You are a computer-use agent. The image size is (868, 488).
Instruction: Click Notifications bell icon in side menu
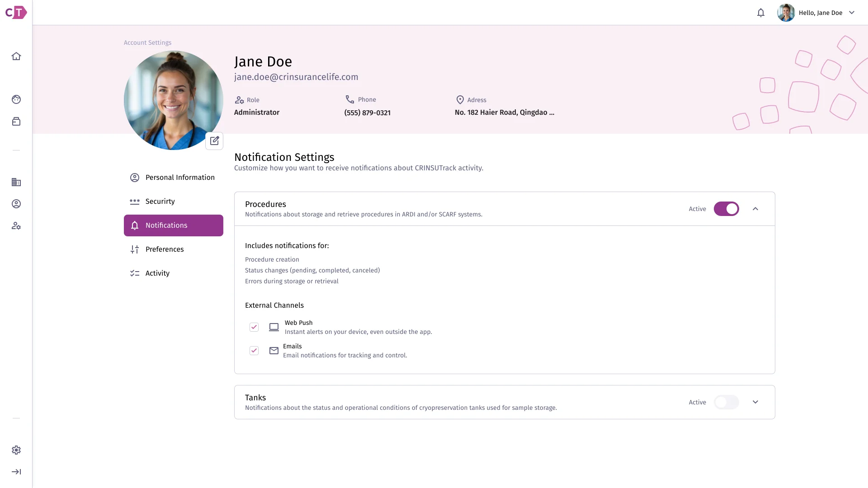pos(135,225)
